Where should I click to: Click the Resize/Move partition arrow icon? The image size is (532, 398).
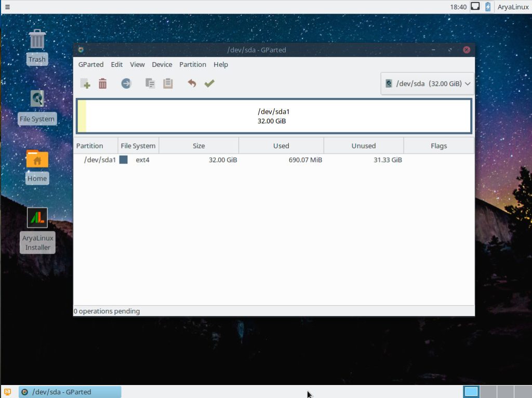(126, 84)
